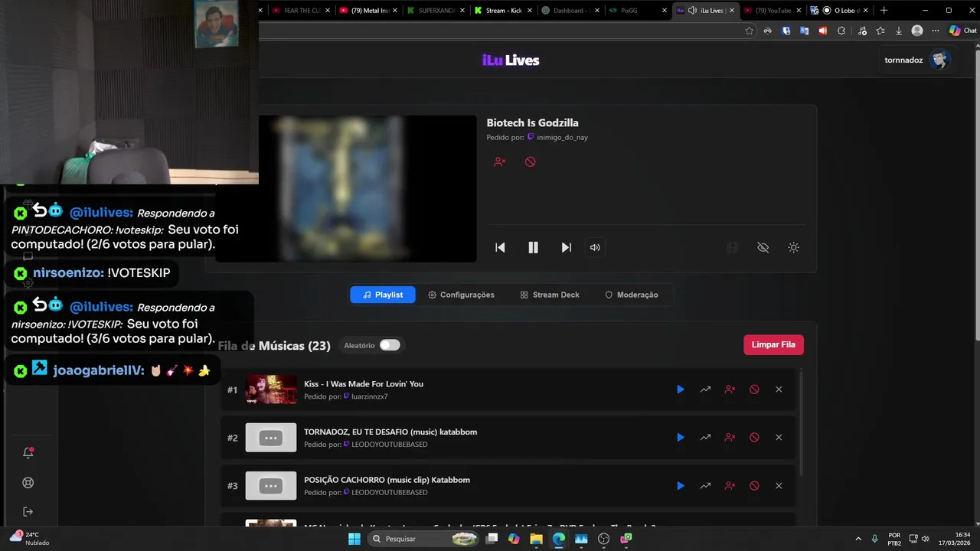Click the blurred current video preview
The image size is (980, 551).
coord(345,189)
